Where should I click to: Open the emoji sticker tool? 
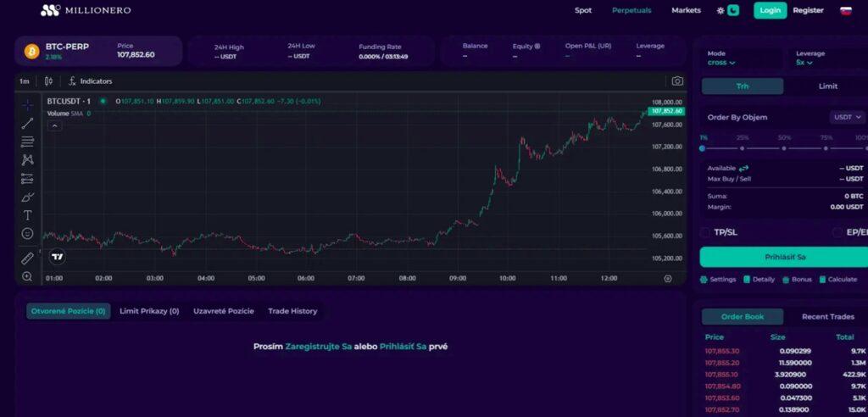tap(27, 233)
